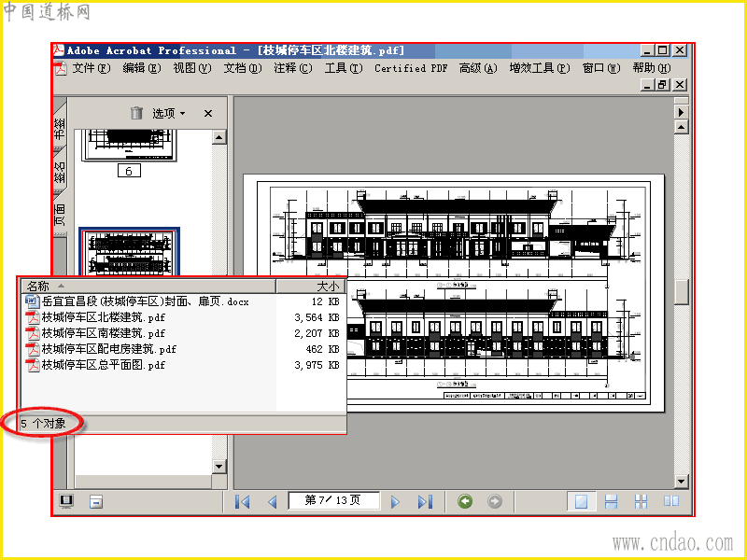The height and width of the screenshot is (560, 747).
Task: Open 选项 dropdown in pages panel
Action: (x=169, y=113)
